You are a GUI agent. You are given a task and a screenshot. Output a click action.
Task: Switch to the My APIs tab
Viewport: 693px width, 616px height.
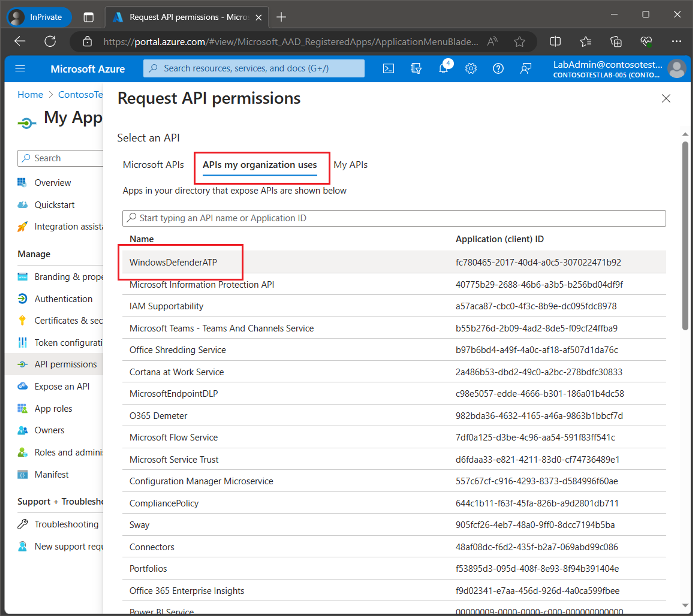pos(350,165)
